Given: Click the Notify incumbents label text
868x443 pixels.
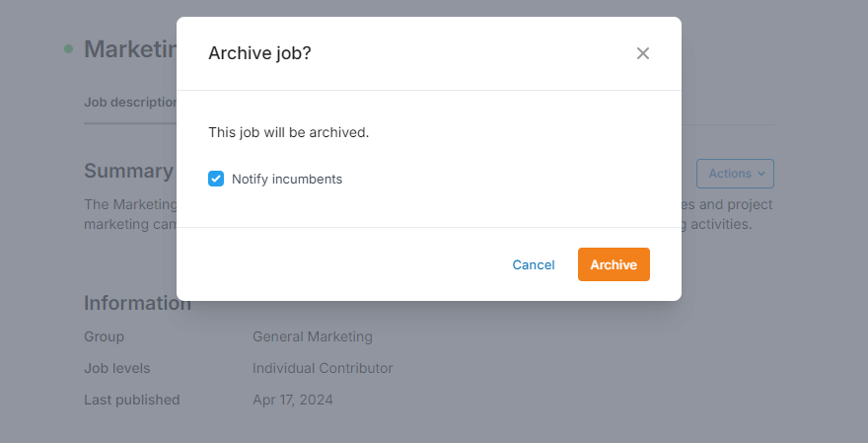Looking at the screenshot, I should click(x=287, y=179).
